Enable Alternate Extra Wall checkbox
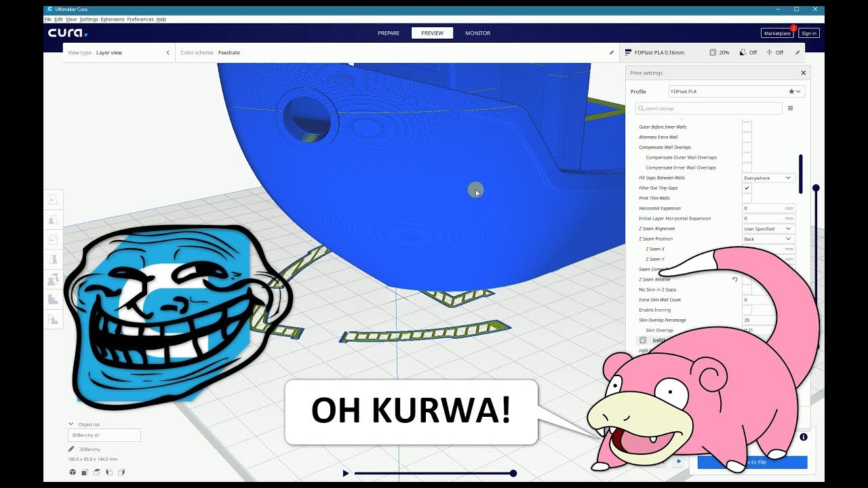 (747, 137)
